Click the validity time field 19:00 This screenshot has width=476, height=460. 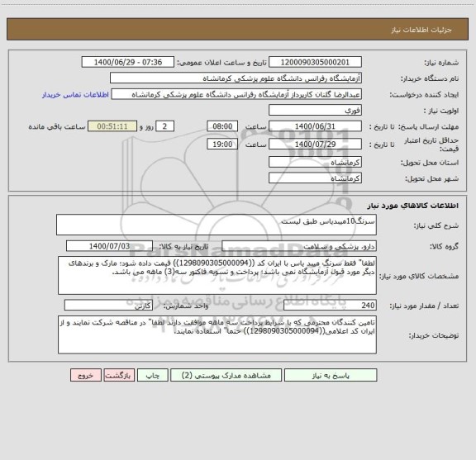pyautogui.click(x=222, y=145)
